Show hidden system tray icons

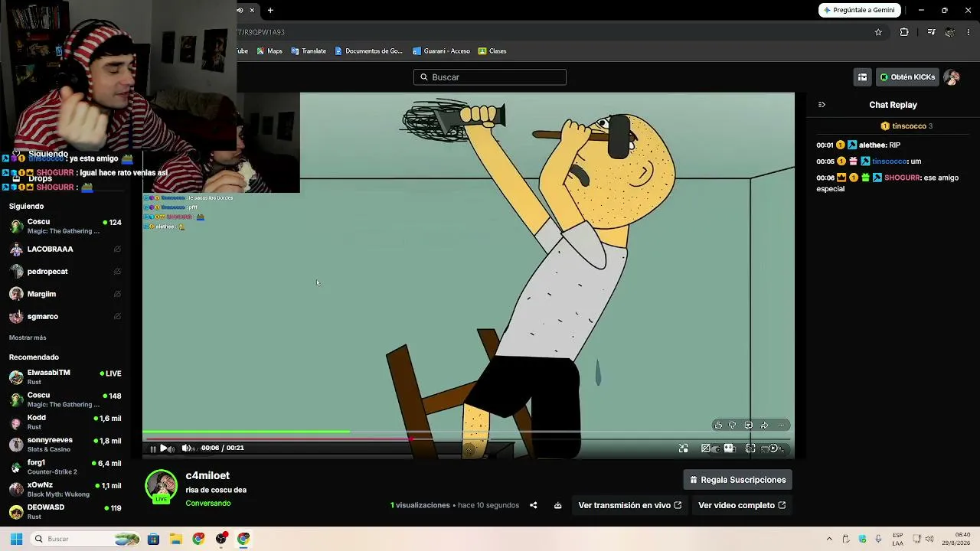[x=829, y=539]
